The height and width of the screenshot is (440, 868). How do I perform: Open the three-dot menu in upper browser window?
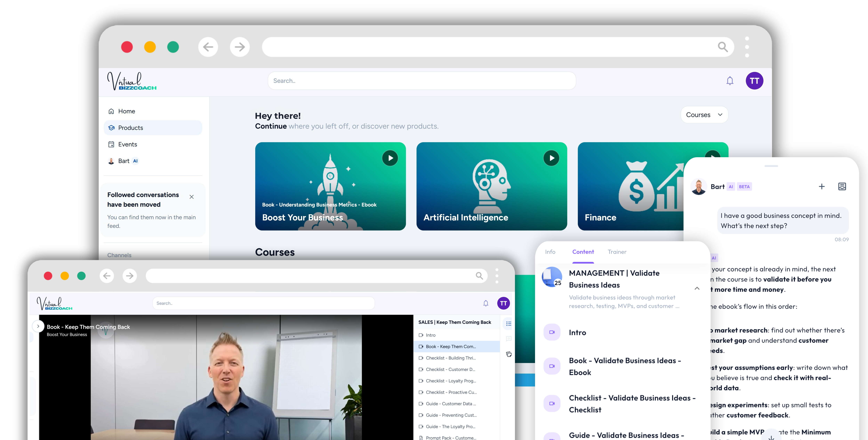point(747,47)
